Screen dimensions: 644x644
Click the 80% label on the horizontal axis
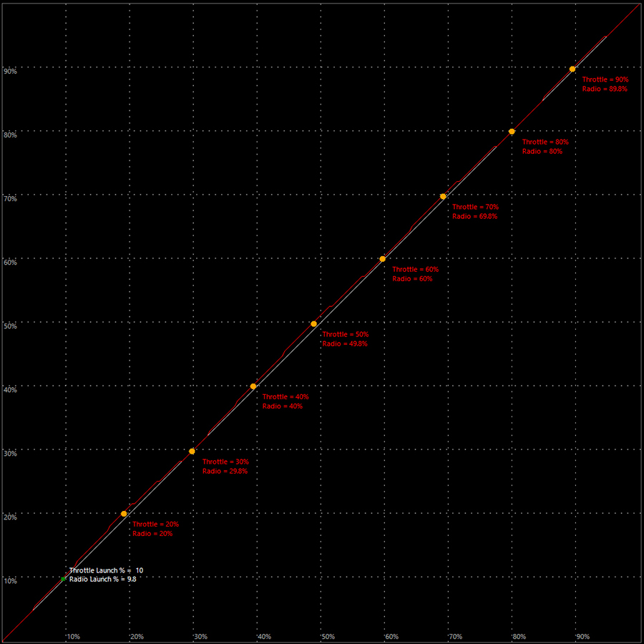[519, 637]
